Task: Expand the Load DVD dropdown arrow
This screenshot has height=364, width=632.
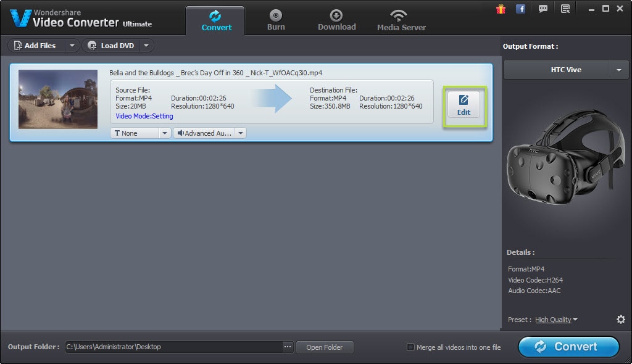Action: pos(146,46)
